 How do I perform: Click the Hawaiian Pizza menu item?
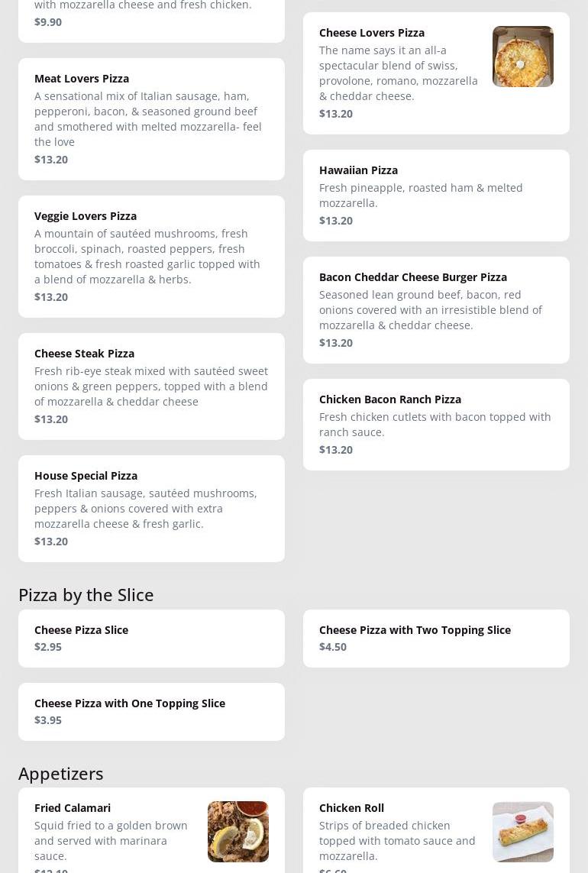[436, 196]
